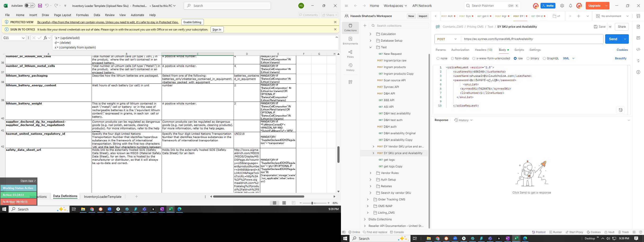Click Import button in Postman workspace
Viewport: 644px width, 242px height.
pos(423,16)
